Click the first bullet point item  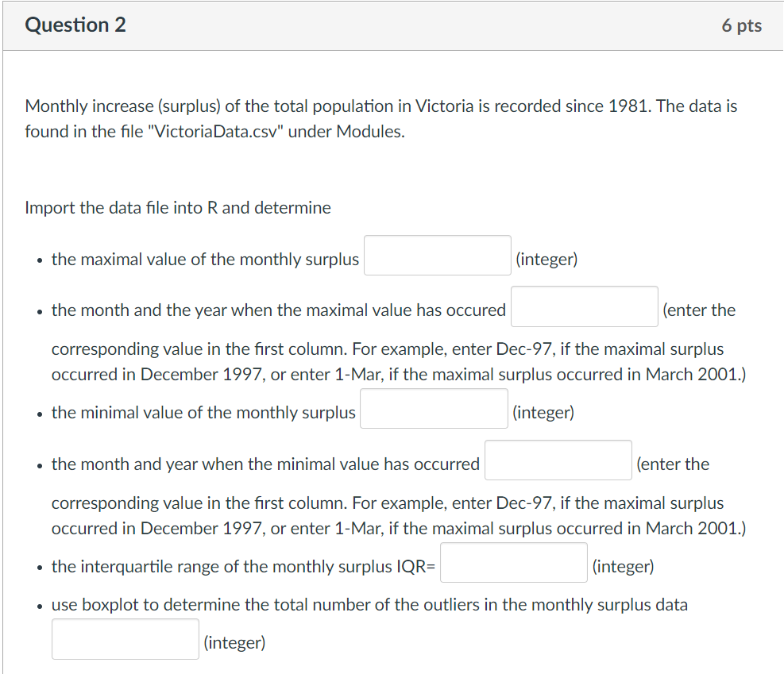(204, 258)
